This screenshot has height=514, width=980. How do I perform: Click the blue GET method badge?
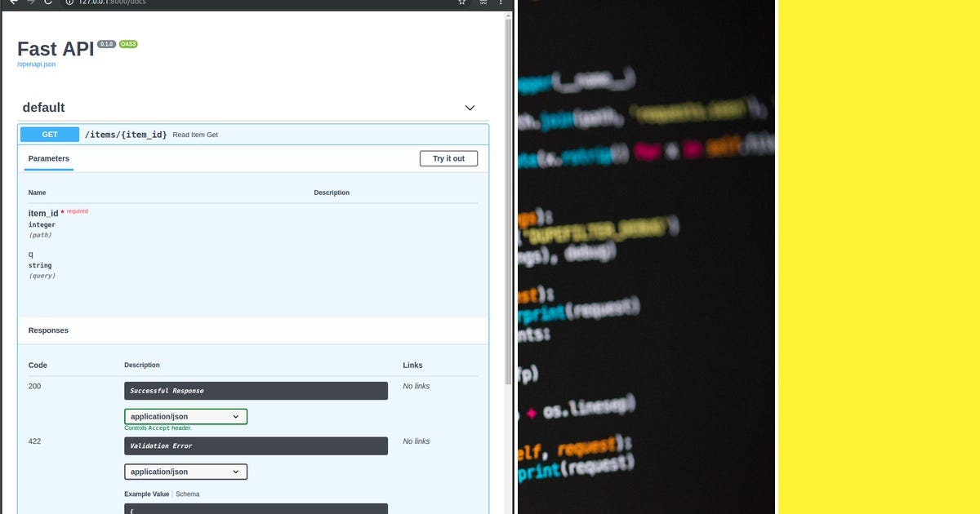click(49, 134)
